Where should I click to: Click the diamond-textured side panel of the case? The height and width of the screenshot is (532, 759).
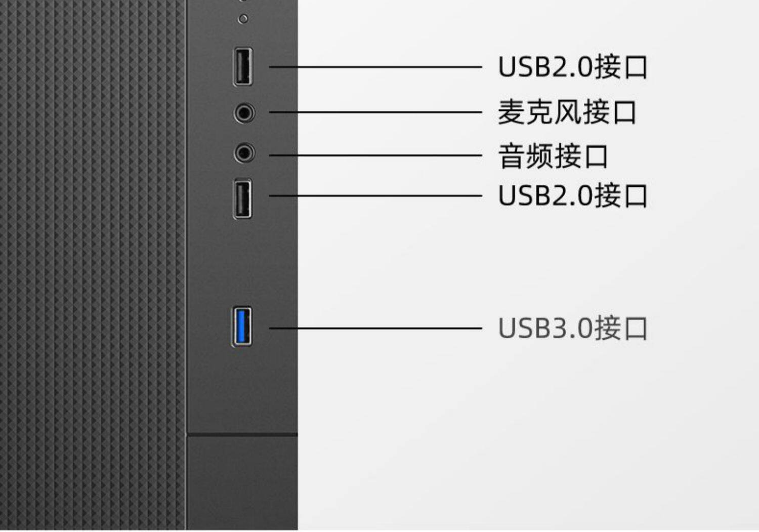coord(93,265)
